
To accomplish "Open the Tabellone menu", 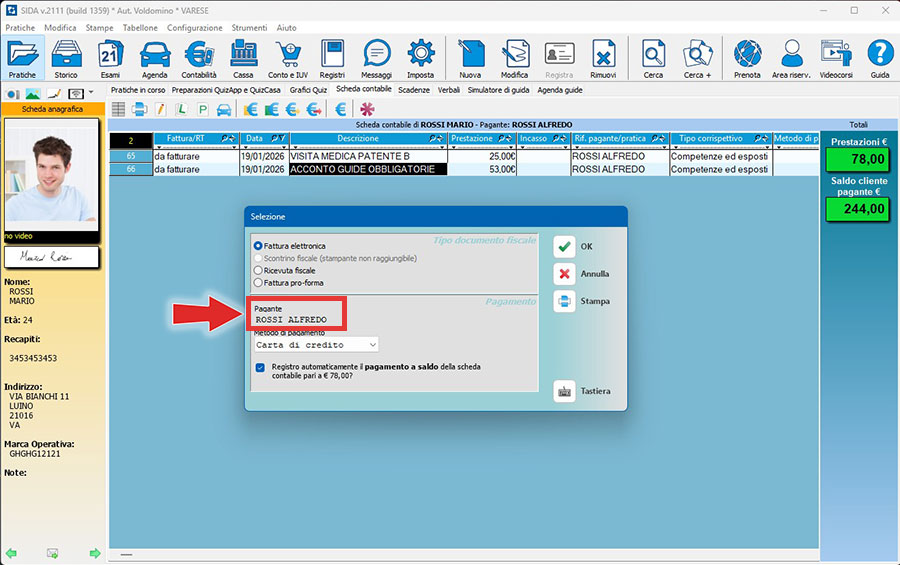I will click(139, 28).
